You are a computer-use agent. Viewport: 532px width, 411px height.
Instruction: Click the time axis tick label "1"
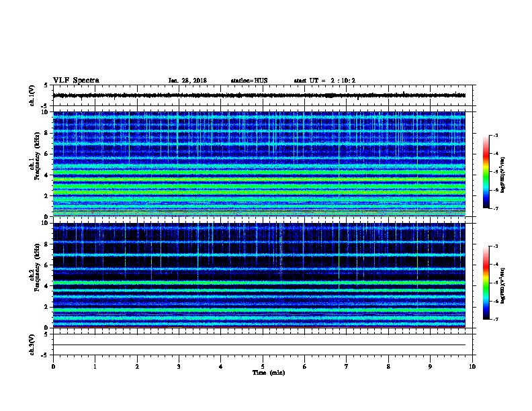coord(95,367)
